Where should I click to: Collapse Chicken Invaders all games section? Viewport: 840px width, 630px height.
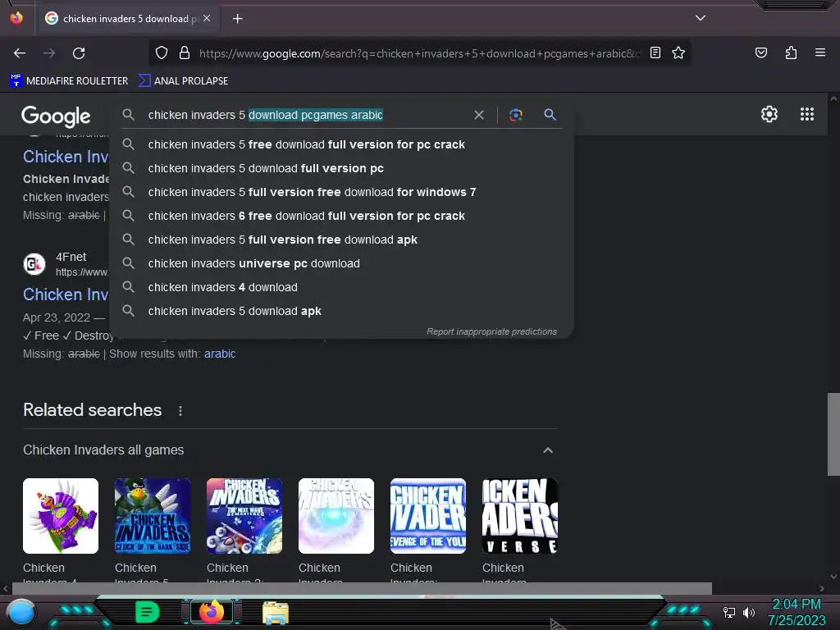coord(547,450)
